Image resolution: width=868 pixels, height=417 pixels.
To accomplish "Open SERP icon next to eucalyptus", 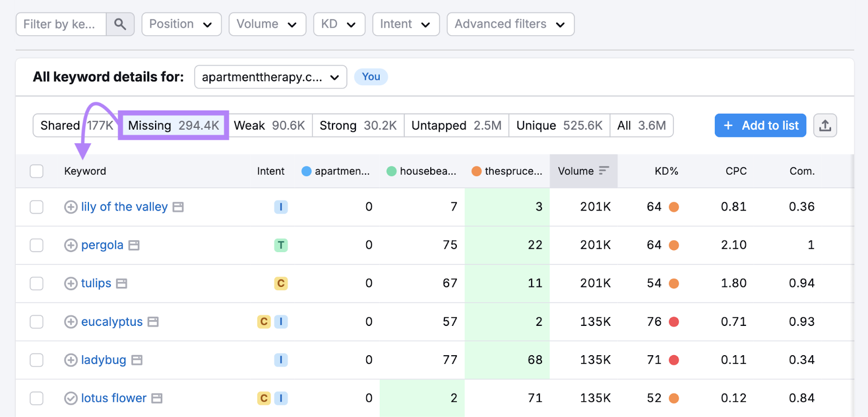I will (x=153, y=322).
